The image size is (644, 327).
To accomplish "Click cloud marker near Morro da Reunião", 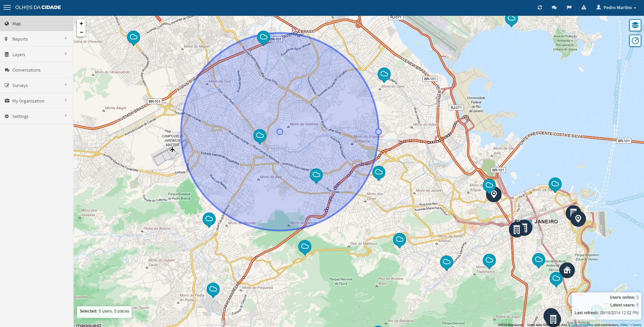I will coord(209,219).
